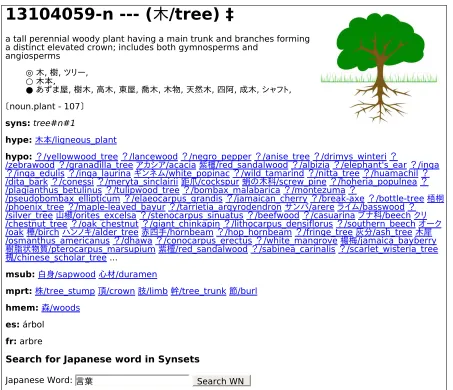Screen dimensions: 453x390
Task: Open the casuarina link
Action: click(329, 215)
